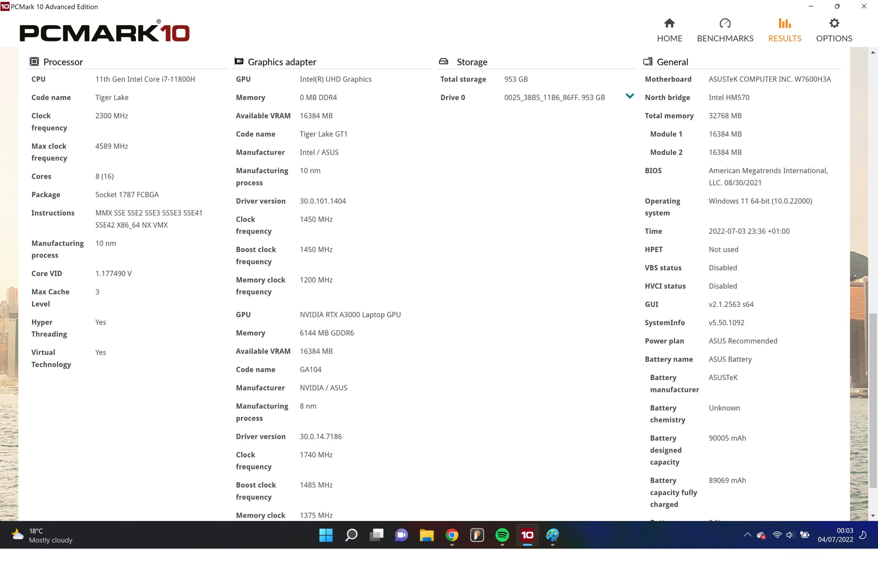Select the RESULTS tab

[x=785, y=30]
